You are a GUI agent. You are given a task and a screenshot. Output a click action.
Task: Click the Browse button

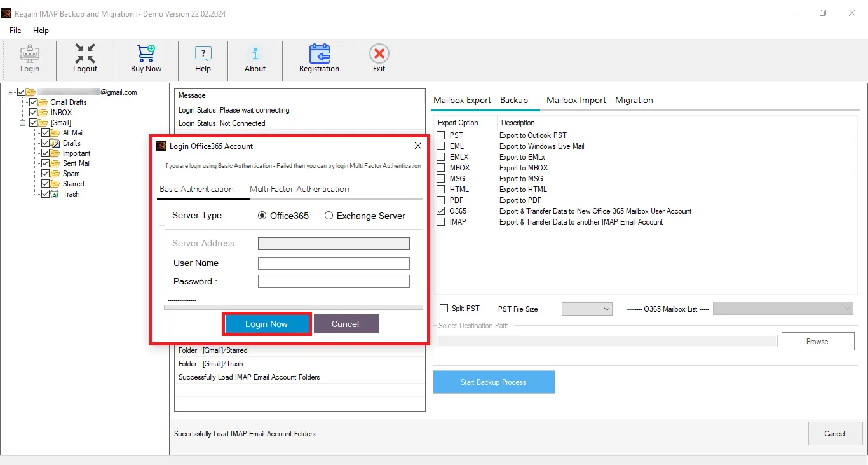(x=817, y=342)
